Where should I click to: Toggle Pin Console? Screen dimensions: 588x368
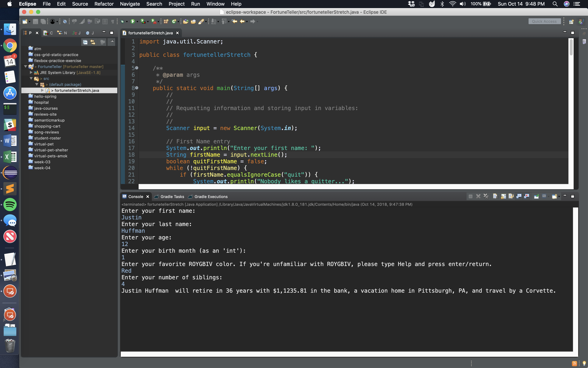(536, 196)
